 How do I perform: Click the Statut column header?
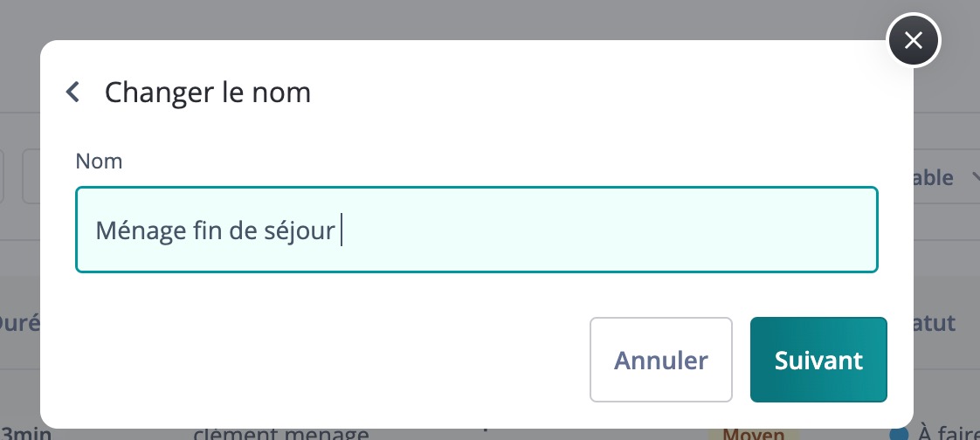click(935, 323)
